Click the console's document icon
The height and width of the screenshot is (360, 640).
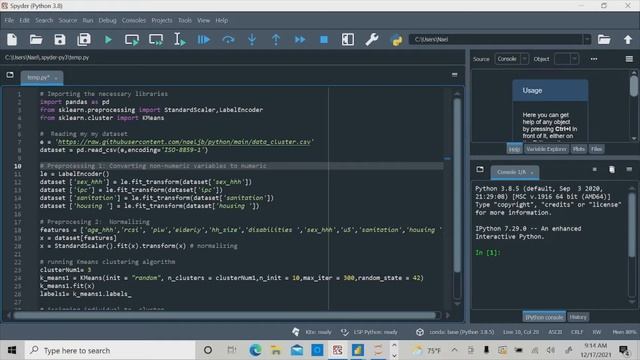coord(612,169)
